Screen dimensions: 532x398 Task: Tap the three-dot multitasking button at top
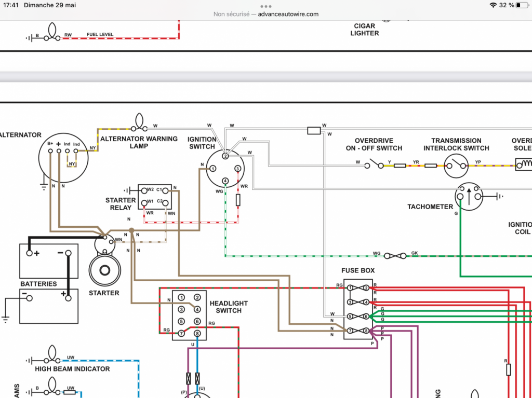click(x=265, y=6)
